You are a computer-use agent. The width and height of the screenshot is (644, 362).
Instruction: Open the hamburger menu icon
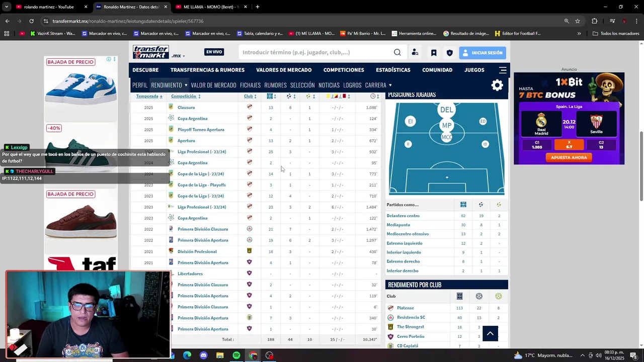click(503, 70)
